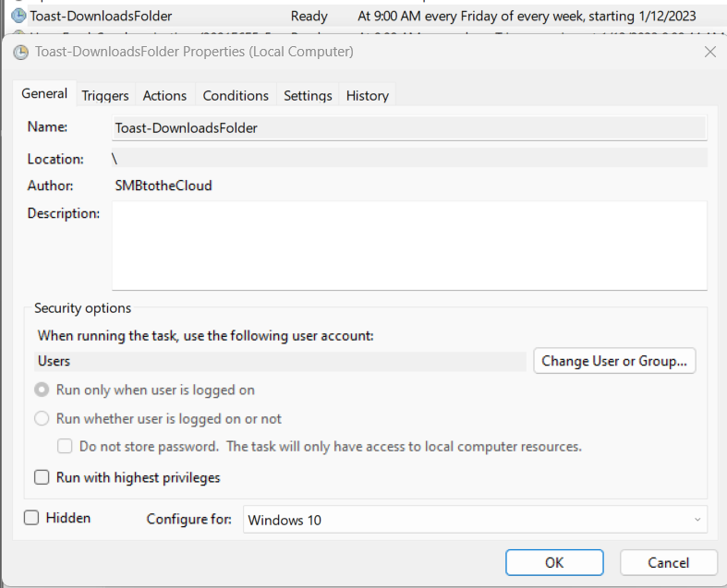Select Run only when user is logged on
The height and width of the screenshot is (588, 727).
(42, 390)
